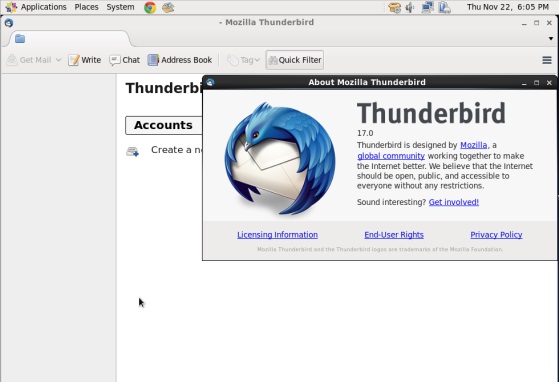Viewport: 559px width, 382px height.
Task: Open Privacy Policy link
Action: pos(496,235)
